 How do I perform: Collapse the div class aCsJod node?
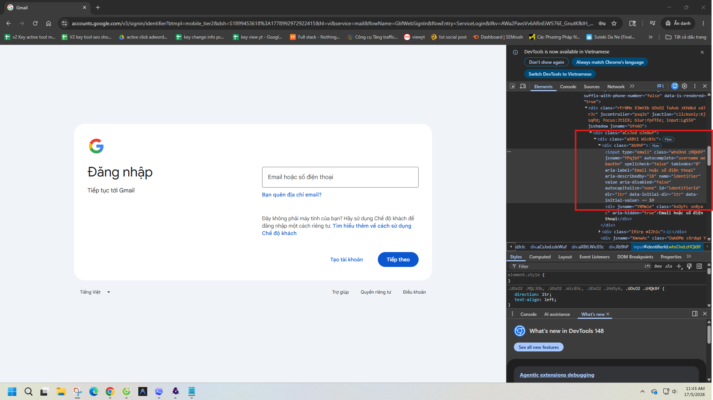pos(591,133)
